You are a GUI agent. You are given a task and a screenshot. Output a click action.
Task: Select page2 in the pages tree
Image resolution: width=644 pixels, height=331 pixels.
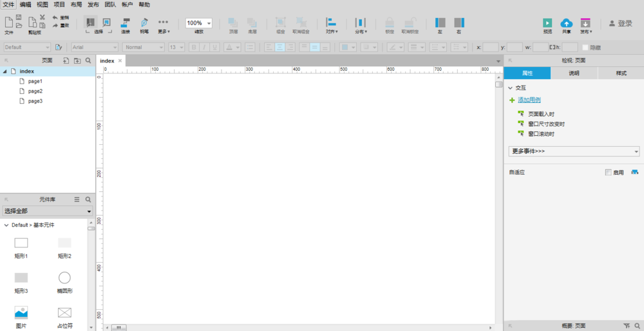pyautogui.click(x=35, y=91)
